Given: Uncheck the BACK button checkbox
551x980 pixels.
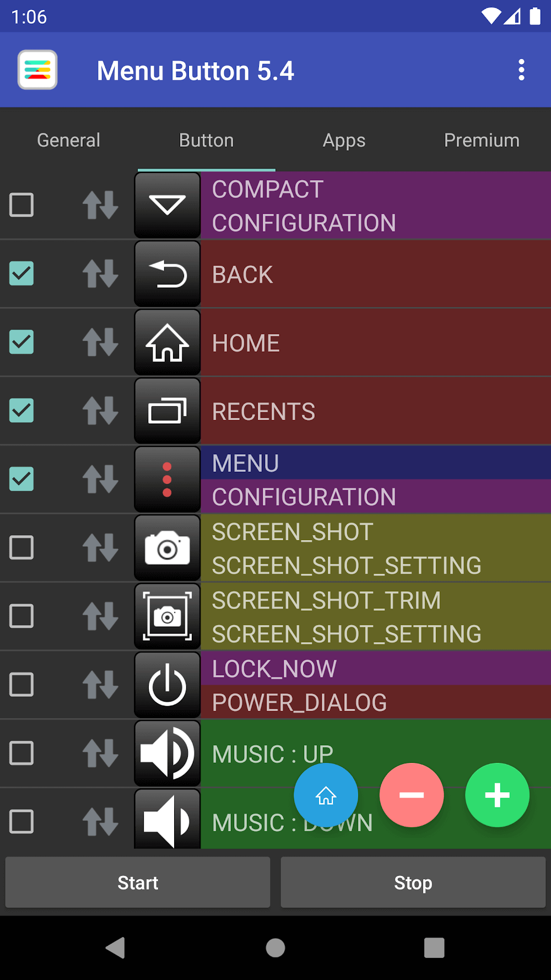Looking at the screenshot, I should tap(21, 274).
